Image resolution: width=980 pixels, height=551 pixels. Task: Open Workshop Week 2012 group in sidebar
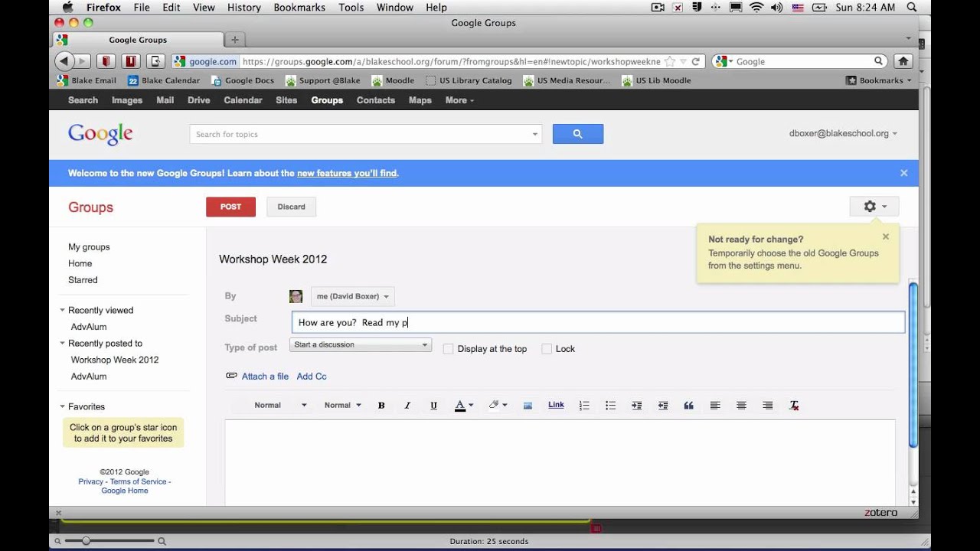pyautogui.click(x=115, y=360)
